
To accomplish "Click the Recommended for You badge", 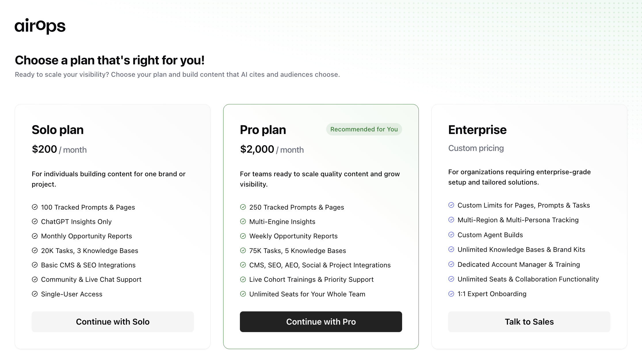I will point(364,129).
